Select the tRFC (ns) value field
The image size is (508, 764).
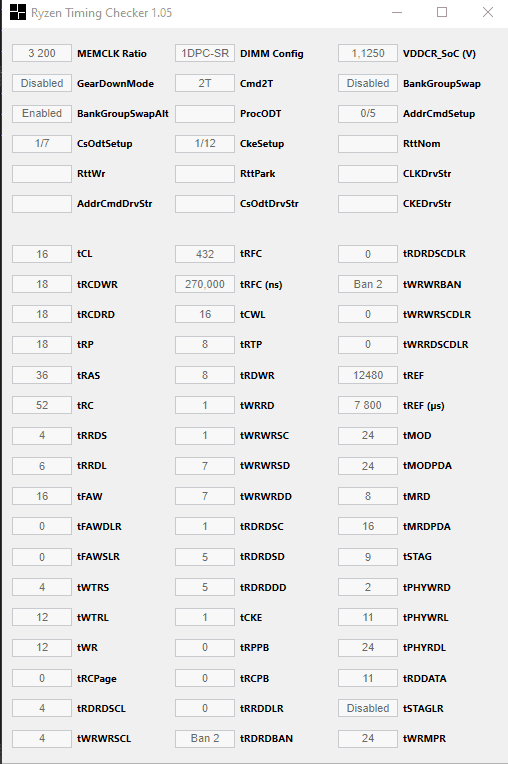pyautogui.click(x=205, y=284)
